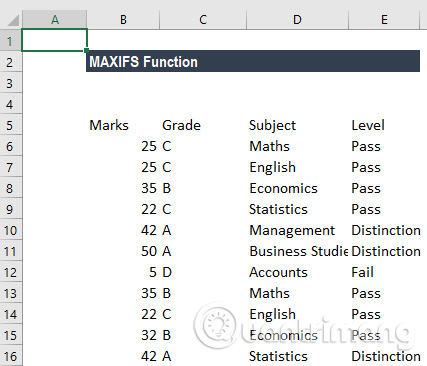
Task: Select marks value 5 in row 12
Action: [x=123, y=272]
